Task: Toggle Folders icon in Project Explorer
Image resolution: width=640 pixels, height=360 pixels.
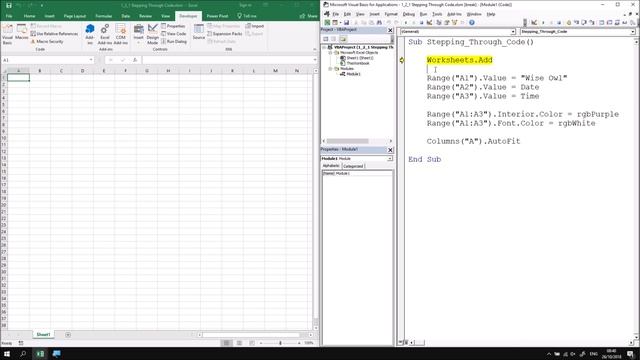Action: coord(343,39)
